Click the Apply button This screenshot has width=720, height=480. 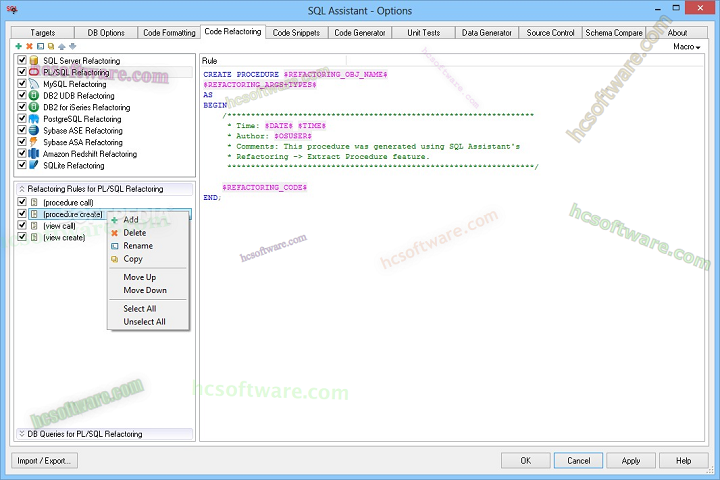(x=631, y=461)
